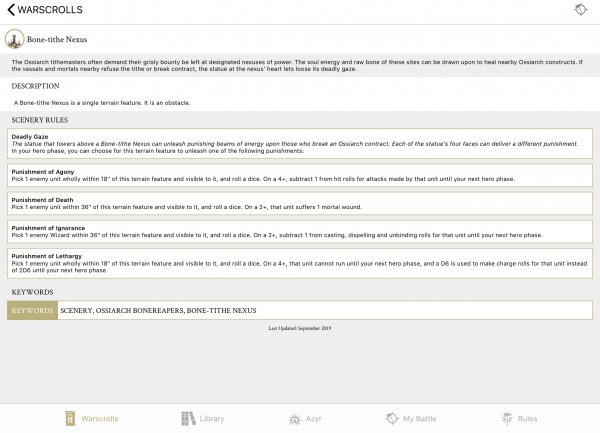This screenshot has height=433, width=600.
Task: Tap the Rules icon
Action: click(505, 418)
